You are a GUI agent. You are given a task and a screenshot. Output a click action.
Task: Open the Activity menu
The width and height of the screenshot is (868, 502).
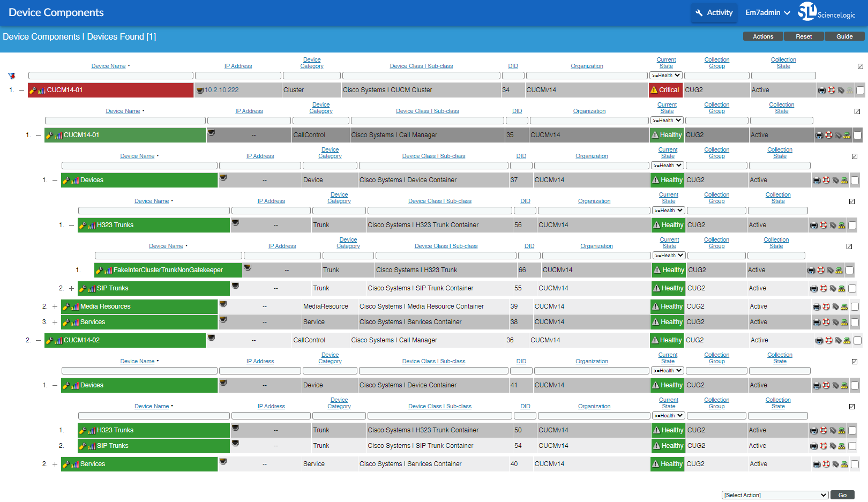pyautogui.click(x=713, y=12)
